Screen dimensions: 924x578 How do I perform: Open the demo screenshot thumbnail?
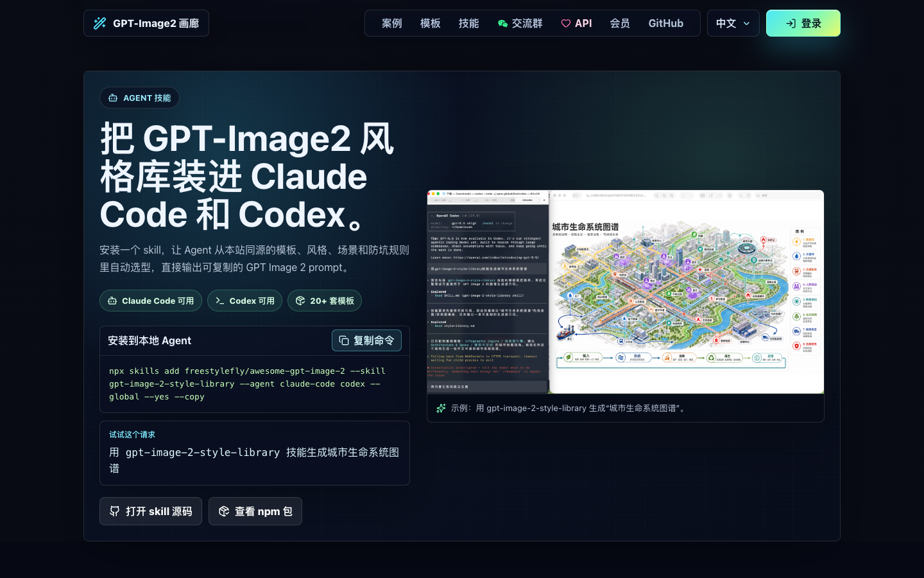coord(626,292)
